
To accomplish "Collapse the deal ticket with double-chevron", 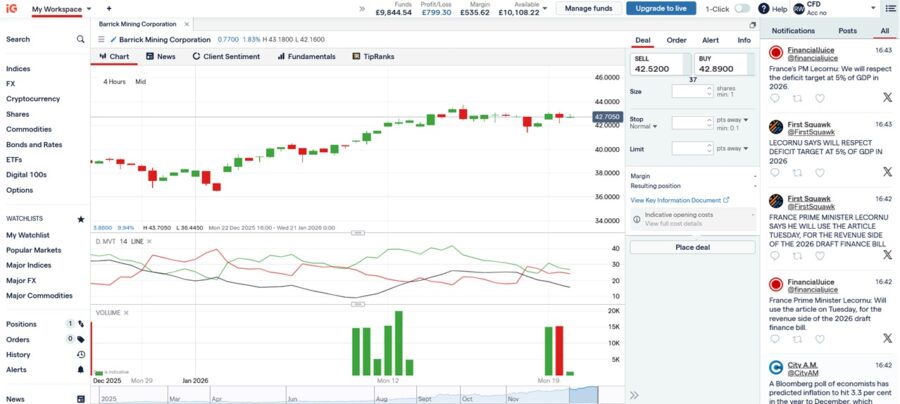I will point(634,395).
